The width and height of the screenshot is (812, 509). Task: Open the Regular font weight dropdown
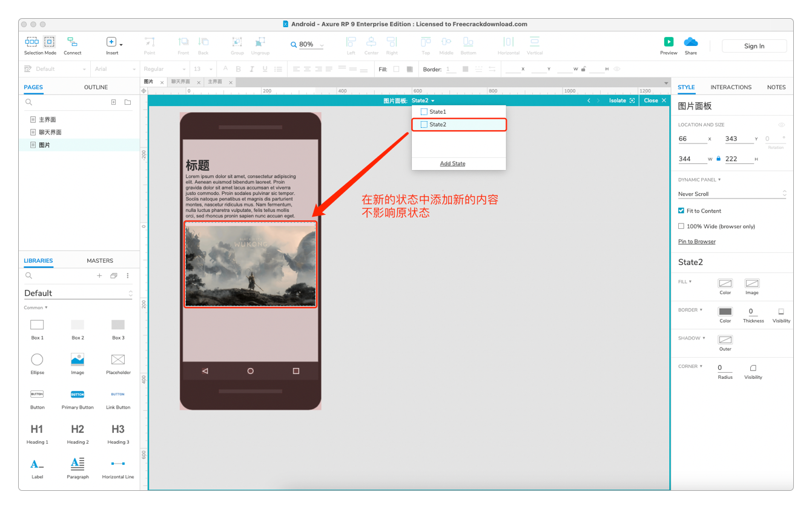click(x=164, y=69)
